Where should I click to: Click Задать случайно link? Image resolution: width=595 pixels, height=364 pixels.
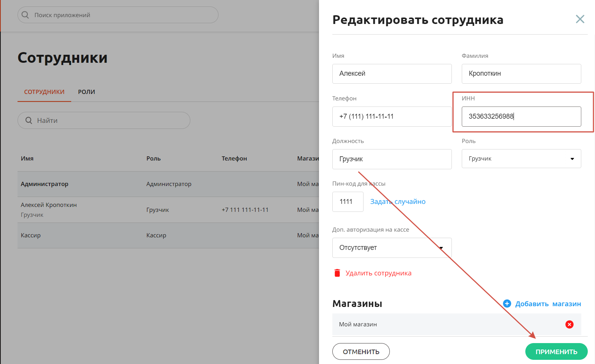(x=398, y=202)
